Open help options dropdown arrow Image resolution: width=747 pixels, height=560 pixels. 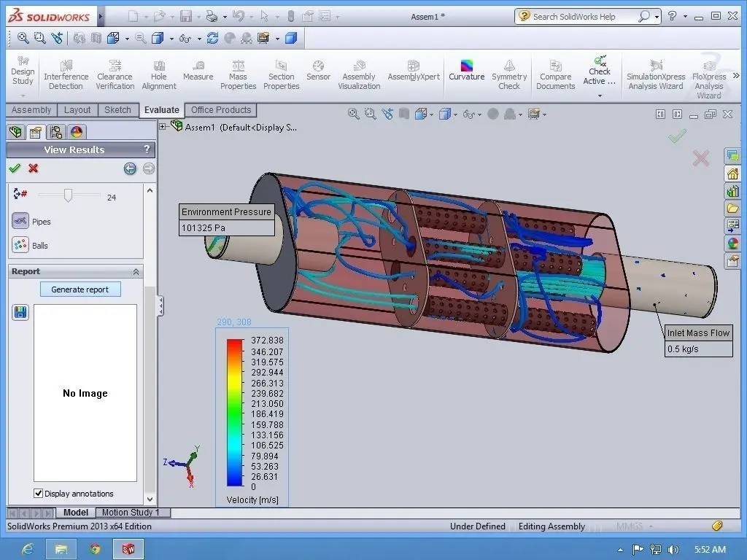tap(685, 16)
